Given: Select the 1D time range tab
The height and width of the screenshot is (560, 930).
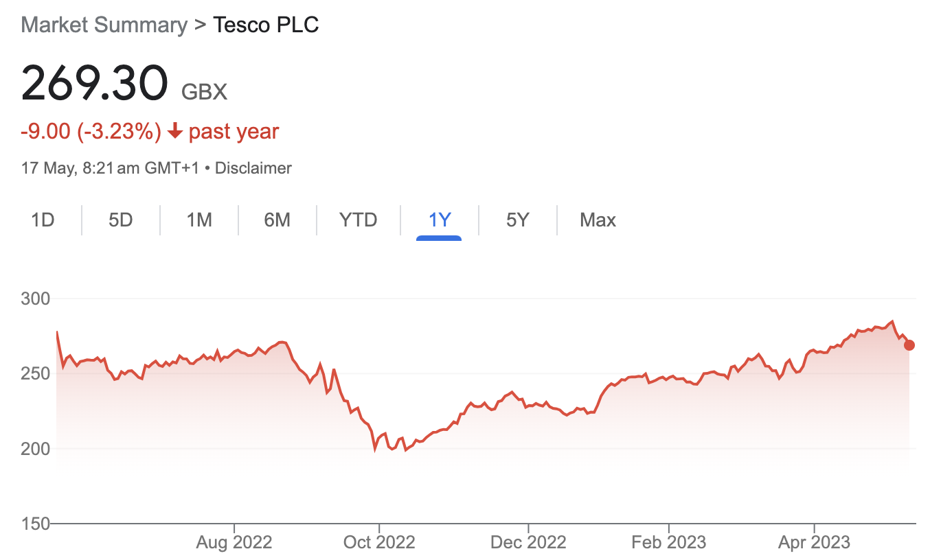Looking at the screenshot, I should tap(43, 220).
